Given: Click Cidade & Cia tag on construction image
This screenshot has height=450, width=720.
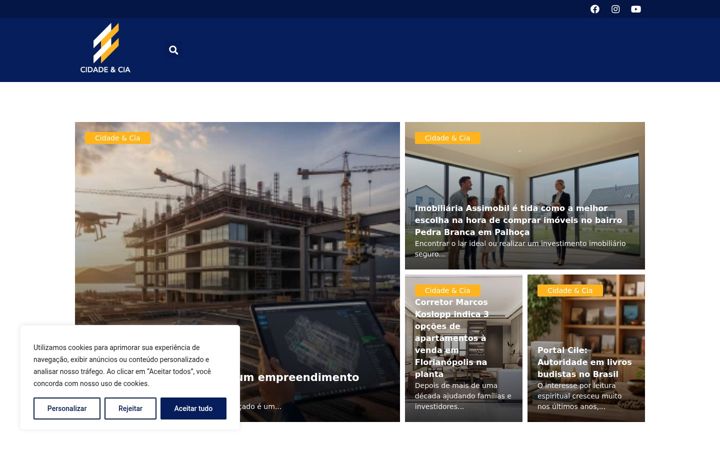Looking at the screenshot, I should [118, 138].
